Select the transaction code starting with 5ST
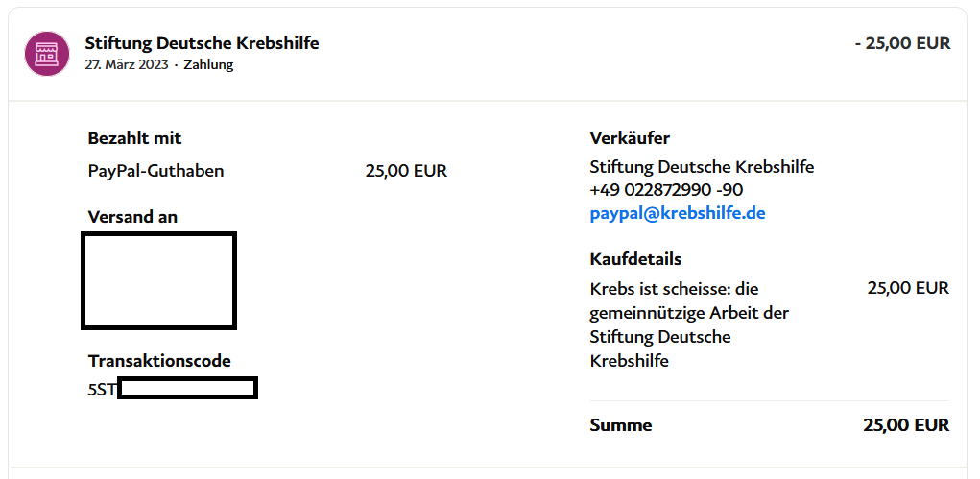This screenshot has width=980, height=479. [x=173, y=389]
